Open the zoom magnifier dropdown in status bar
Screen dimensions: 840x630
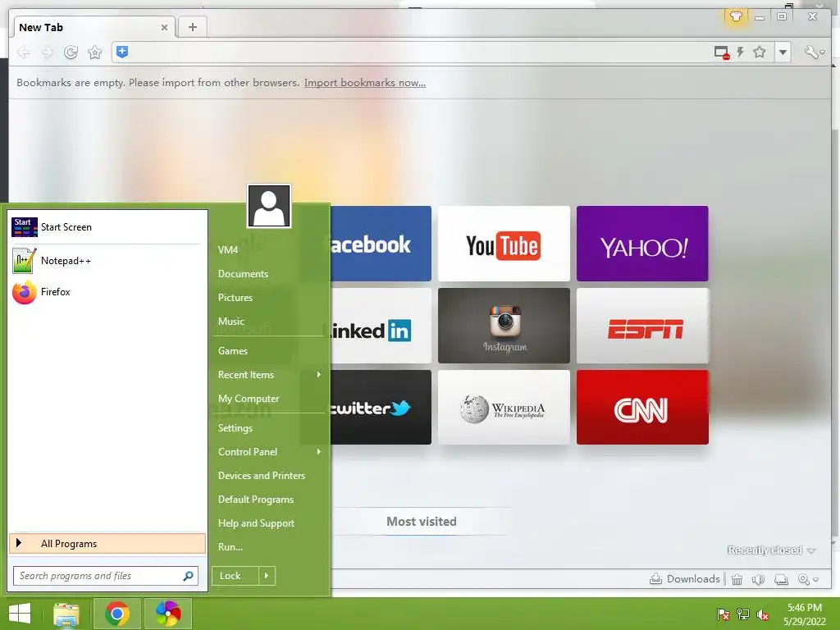coord(808,579)
